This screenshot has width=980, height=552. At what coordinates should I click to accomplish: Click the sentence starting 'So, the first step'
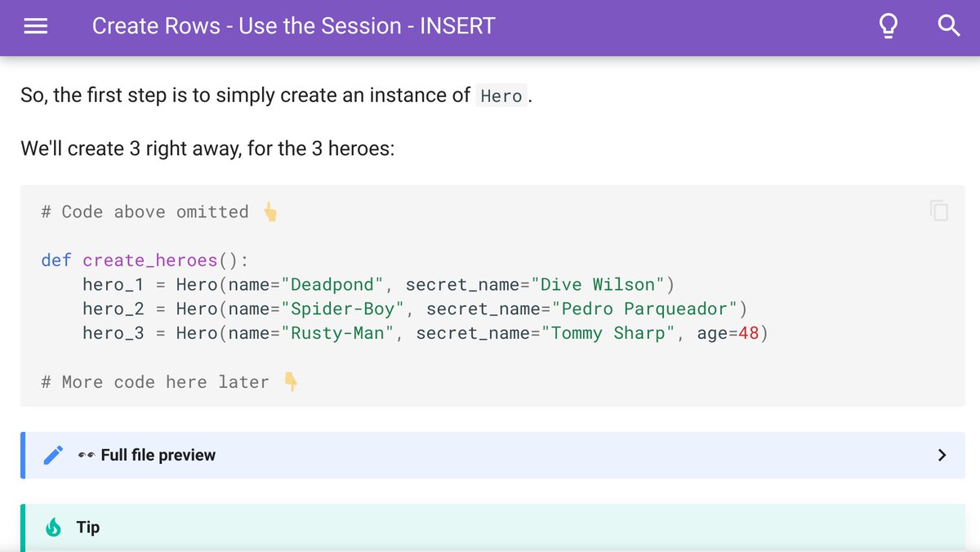tap(276, 96)
